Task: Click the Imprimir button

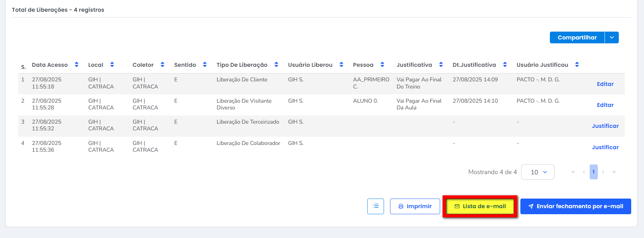Action: click(x=415, y=206)
